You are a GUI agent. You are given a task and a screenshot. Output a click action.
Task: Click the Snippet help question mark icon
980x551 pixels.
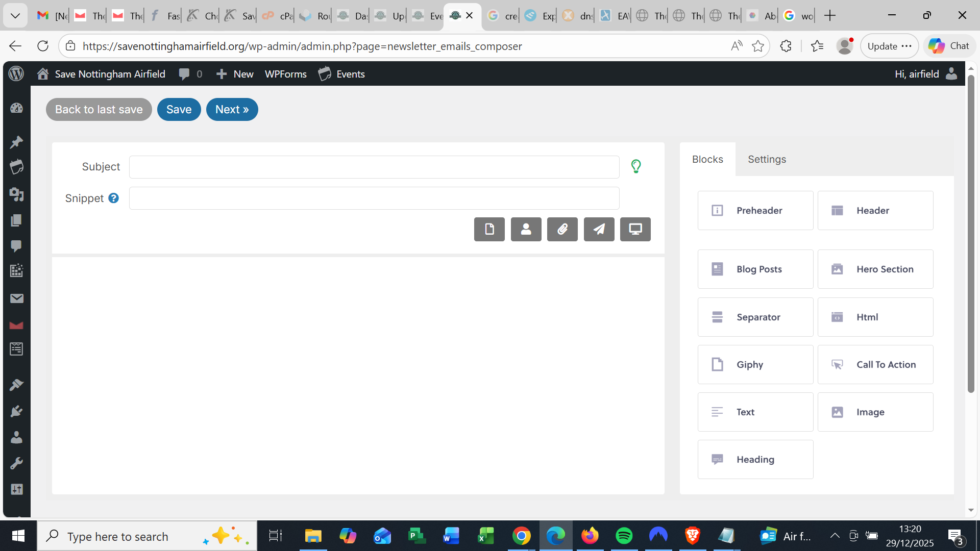pyautogui.click(x=114, y=198)
